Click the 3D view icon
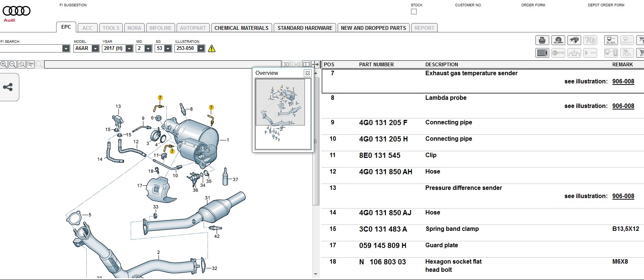 [286, 64]
